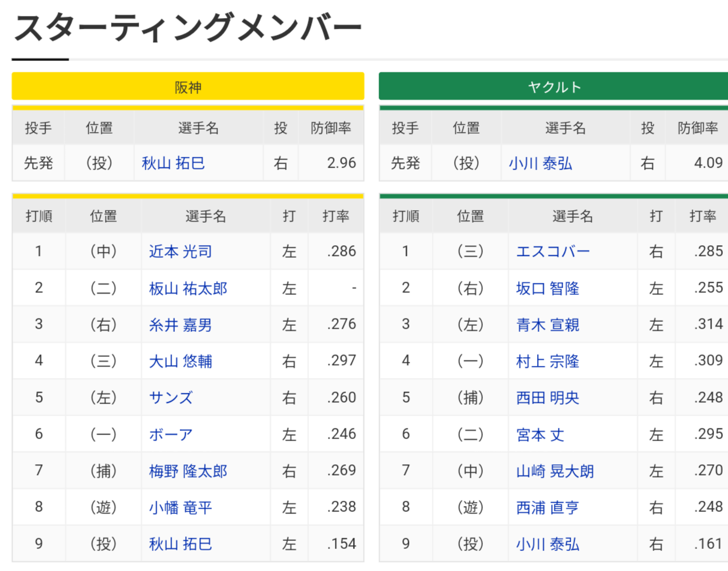The height and width of the screenshot is (571, 728).
Task: Open 西浦 直亨 shortstop link
Action: (548, 507)
